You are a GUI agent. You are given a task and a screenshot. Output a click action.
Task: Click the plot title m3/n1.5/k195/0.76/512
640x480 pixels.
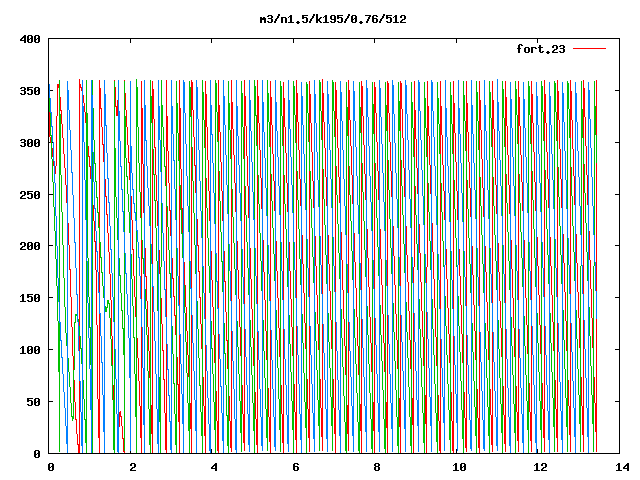pyautogui.click(x=333, y=19)
